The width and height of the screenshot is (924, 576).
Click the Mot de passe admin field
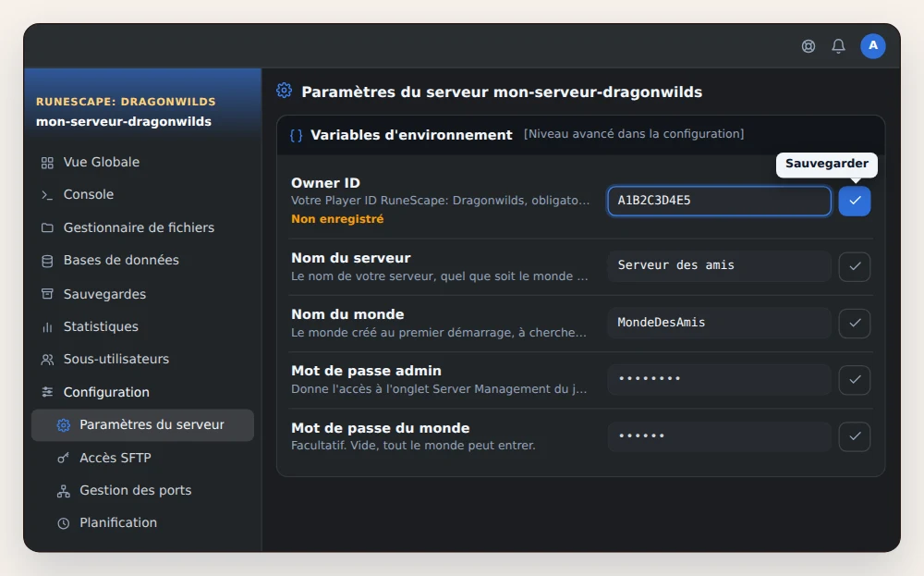tap(720, 379)
